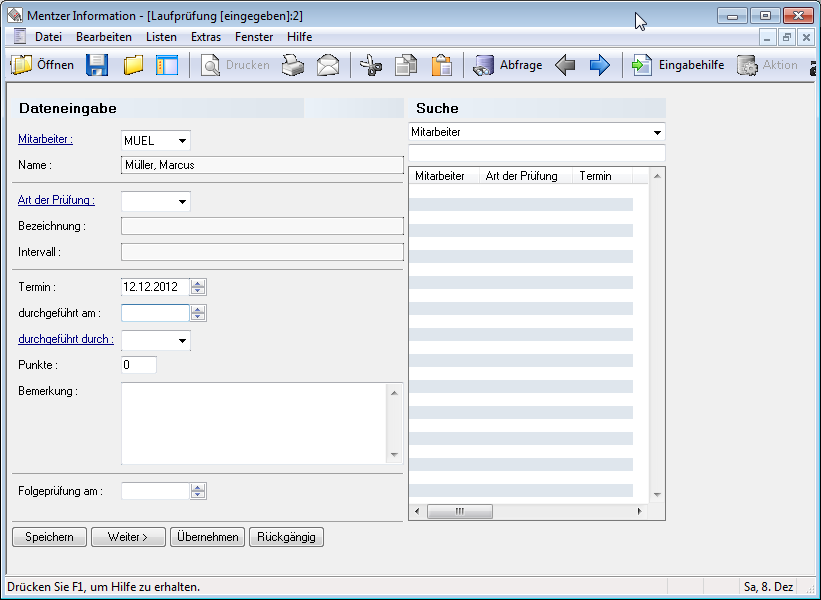Open the Extras menu

(206, 37)
